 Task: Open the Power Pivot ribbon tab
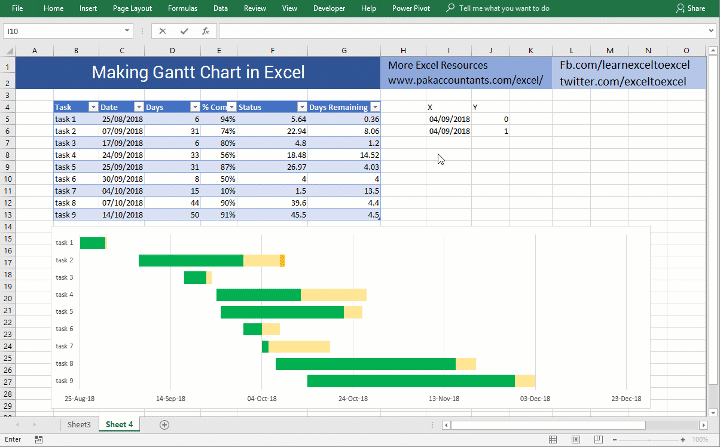coord(411,8)
